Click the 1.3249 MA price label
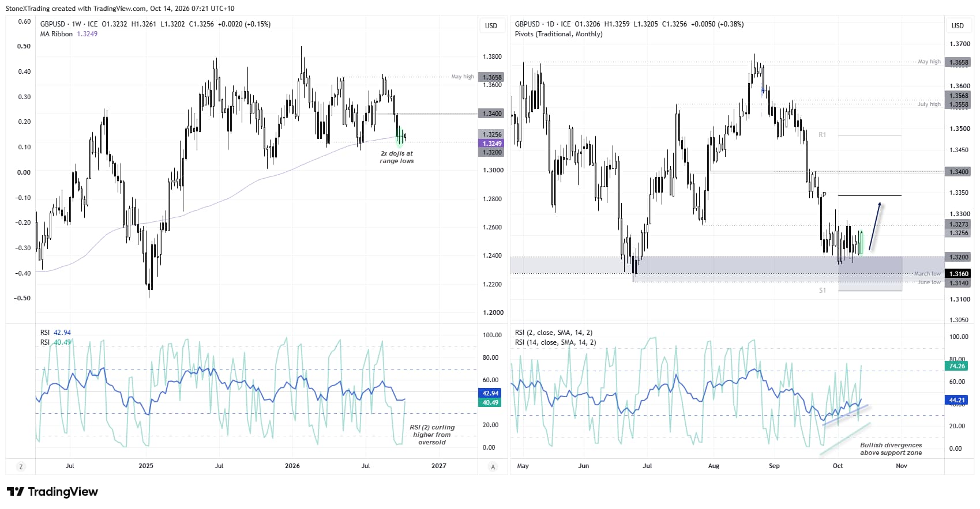Image resolution: width=980 pixels, height=509 pixels. tap(491, 144)
